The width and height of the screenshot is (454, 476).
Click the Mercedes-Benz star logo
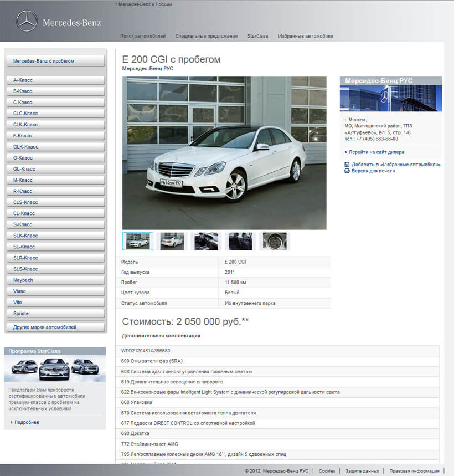27,21
